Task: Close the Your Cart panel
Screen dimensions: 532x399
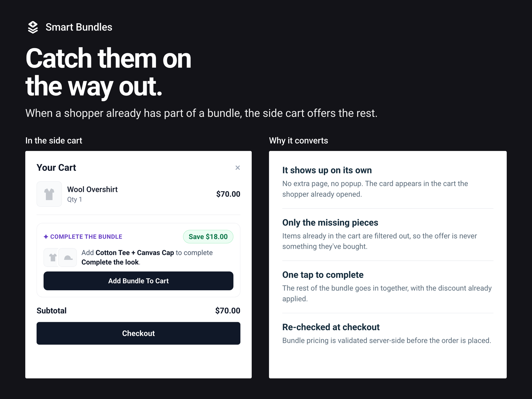Action: [237, 168]
